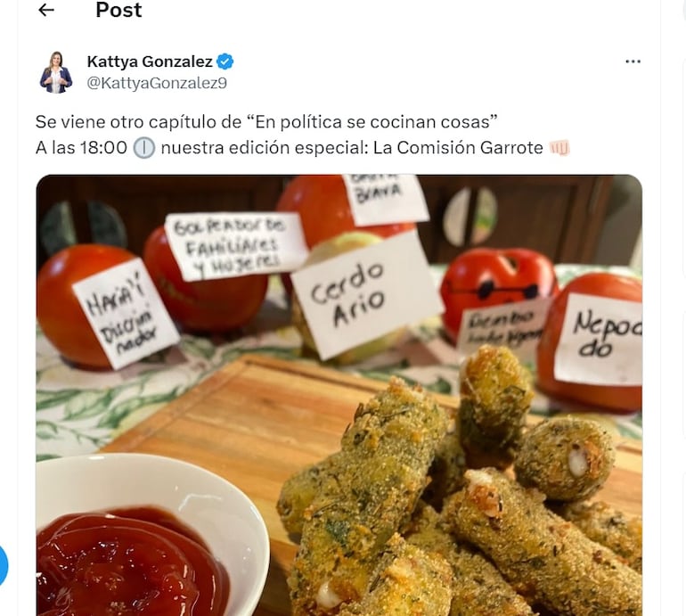Click the Post page heading

tap(118, 10)
